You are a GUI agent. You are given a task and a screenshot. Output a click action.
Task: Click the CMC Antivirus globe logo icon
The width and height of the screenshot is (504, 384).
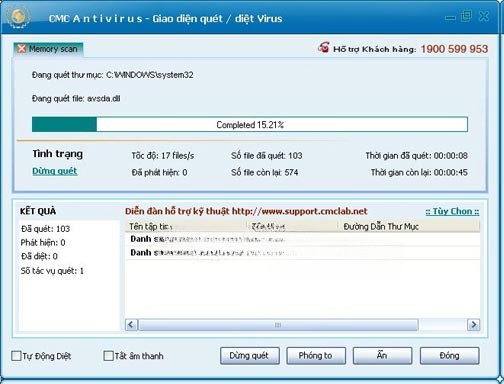pyautogui.click(x=18, y=17)
